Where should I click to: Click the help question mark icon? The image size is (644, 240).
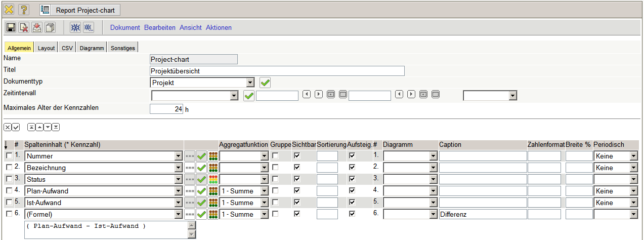pos(24,10)
